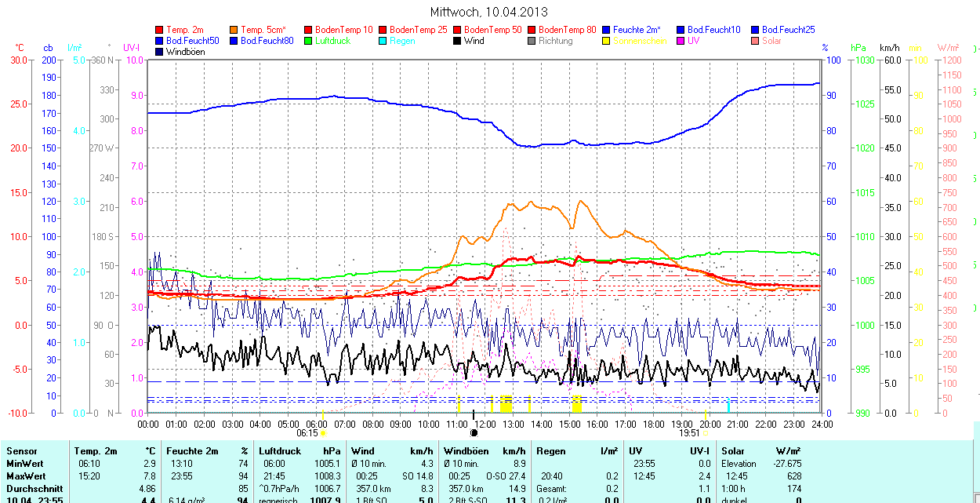
Task: Click the green hPa axis unit label
Action: click(860, 48)
